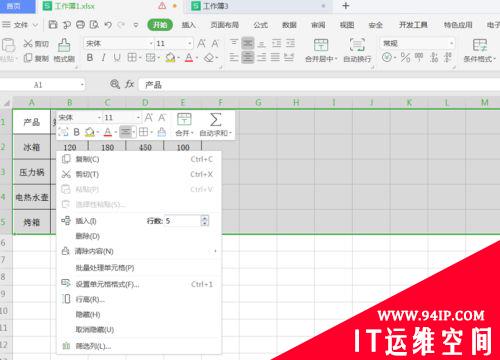The image size is (500, 360).
Task: Open the ribbon font size 11 dropdown
Action: tap(190, 43)
